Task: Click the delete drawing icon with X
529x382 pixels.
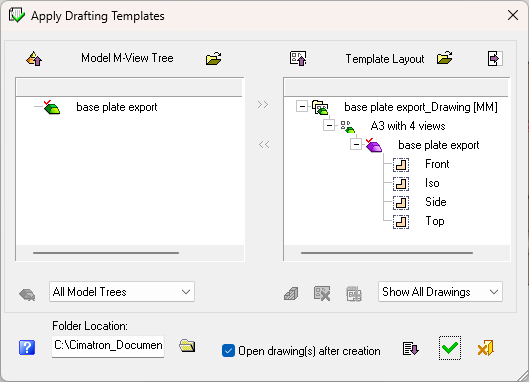Action: (x=322, y=293)
